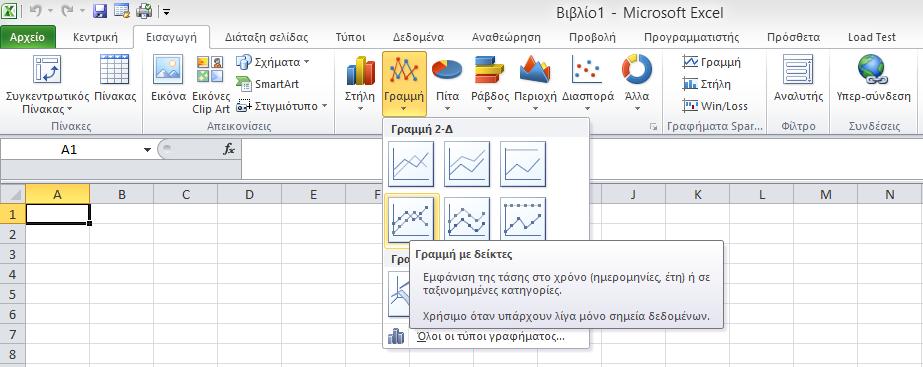Insert an Αναλυτής slicer
The height and width of the screenshot is (367, 923).
[798, 78]
